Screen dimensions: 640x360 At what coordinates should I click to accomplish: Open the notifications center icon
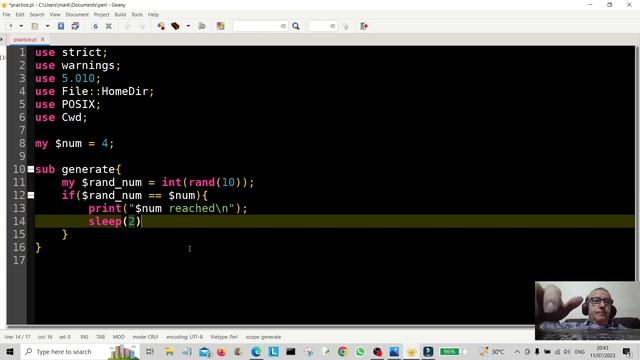pyautogui.click(x=627, y=351)
